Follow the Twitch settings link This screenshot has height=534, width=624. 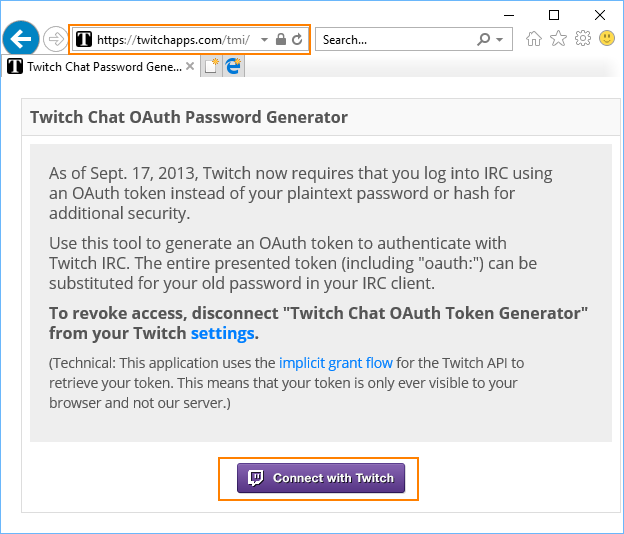[222, 333]
